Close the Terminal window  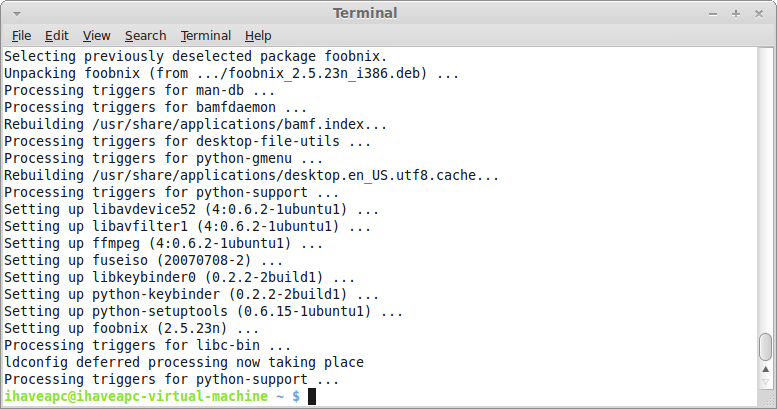(759, 14)
